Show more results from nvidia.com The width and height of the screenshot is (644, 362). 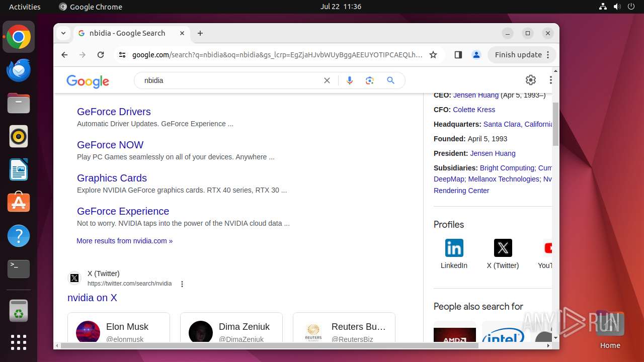click(x=124, y=241)
